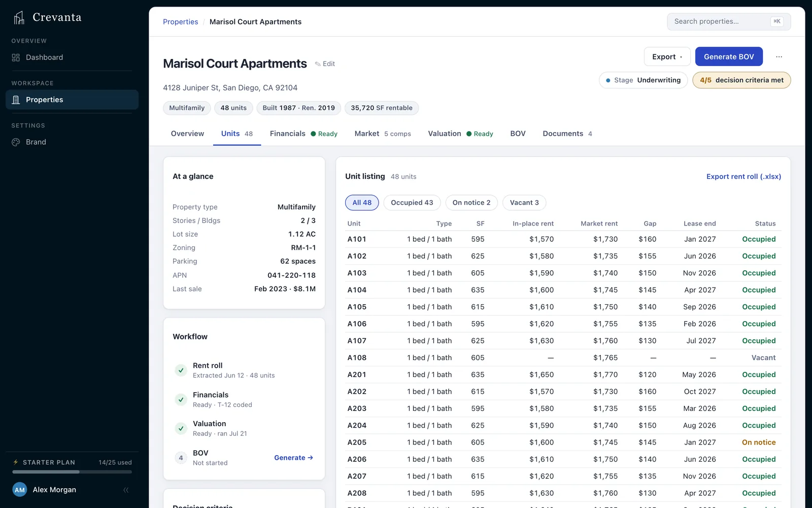
Task: Click the Built 1987 · Ren. 2019 chip
Action: pos(298,108)
